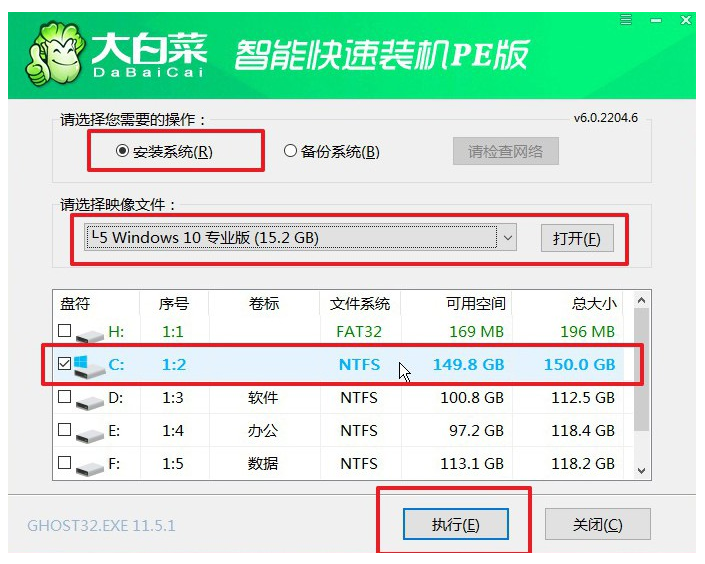Click the C: Windows drive icon
705x564 pixels.
point(89,366)
